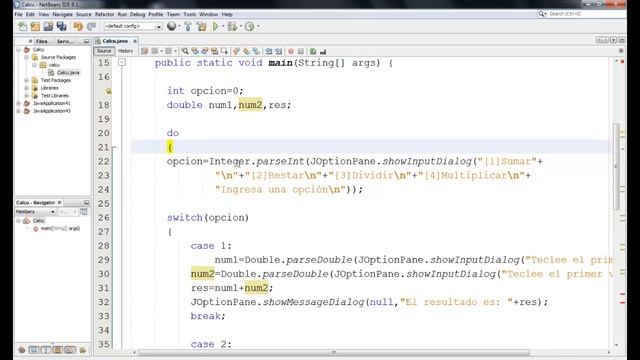The width and height of the screenshot is (640, 360).
Task: Click the hint lightbulb at line 17
Action: coord(109,91)
